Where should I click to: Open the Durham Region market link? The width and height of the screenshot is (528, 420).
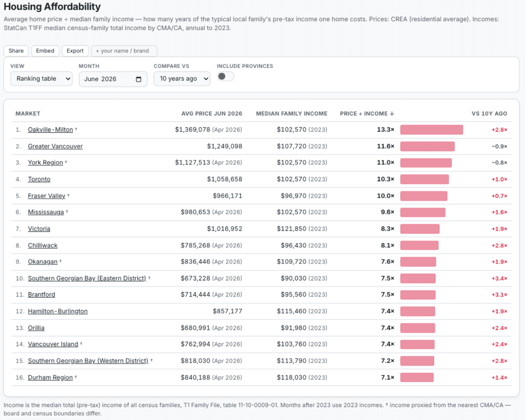(x=50, y=377)
